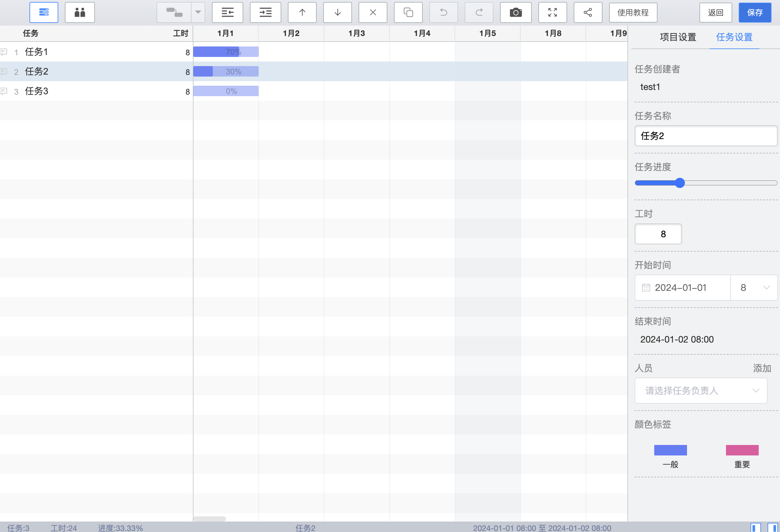Click the 30% Gantt bar of 任务2
Viewport: 780px width, 532px height.
226,71
